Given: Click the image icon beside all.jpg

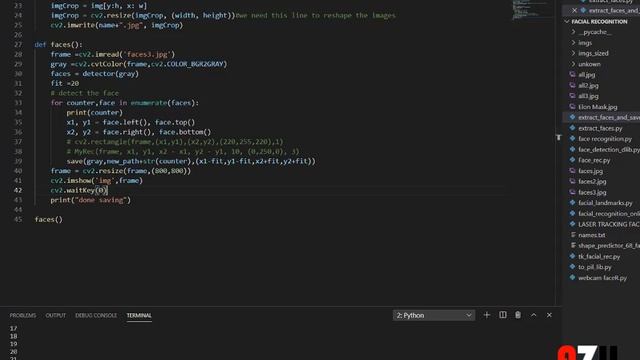Looking at the screenshot, I should [x=572, y=75].
